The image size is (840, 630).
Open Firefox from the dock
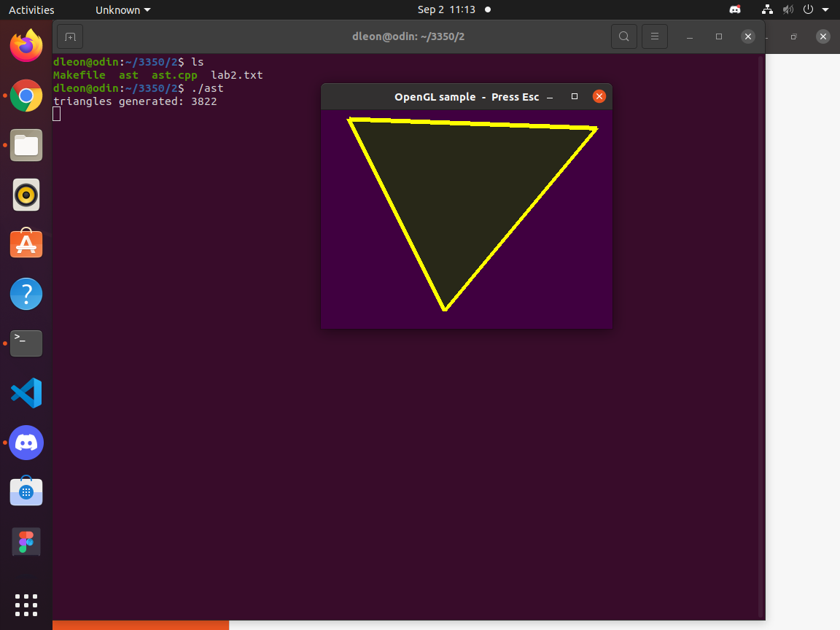point(26,45)
